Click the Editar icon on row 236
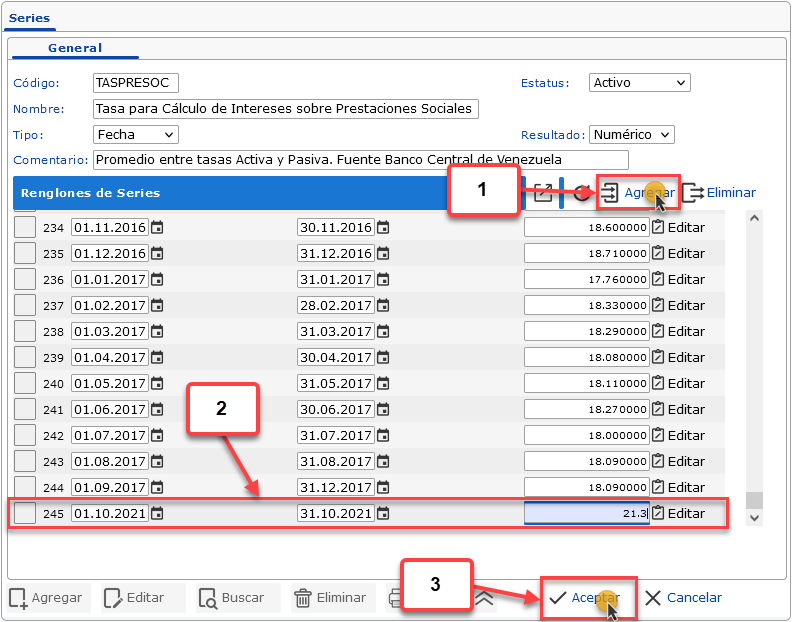792x622 pixels. tap(658, 279)
